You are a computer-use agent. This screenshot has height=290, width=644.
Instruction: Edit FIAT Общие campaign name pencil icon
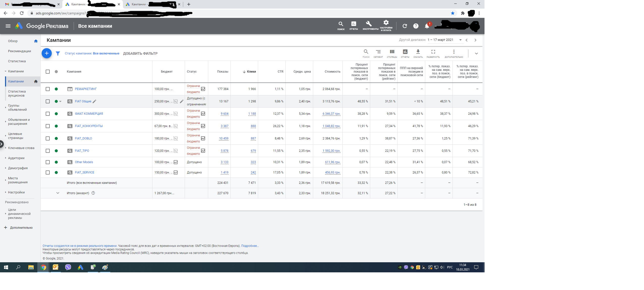pyautogui.click(x=94, y=101)
